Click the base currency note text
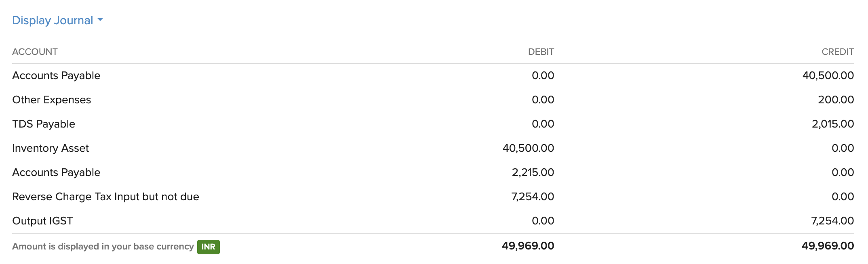Image resolution: width=868 pixels, height=264 pixels. [x=103, y=247]
